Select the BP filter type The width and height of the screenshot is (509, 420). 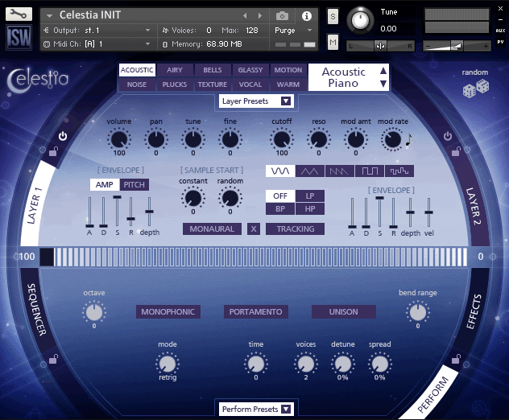click(x=280, y=209)
